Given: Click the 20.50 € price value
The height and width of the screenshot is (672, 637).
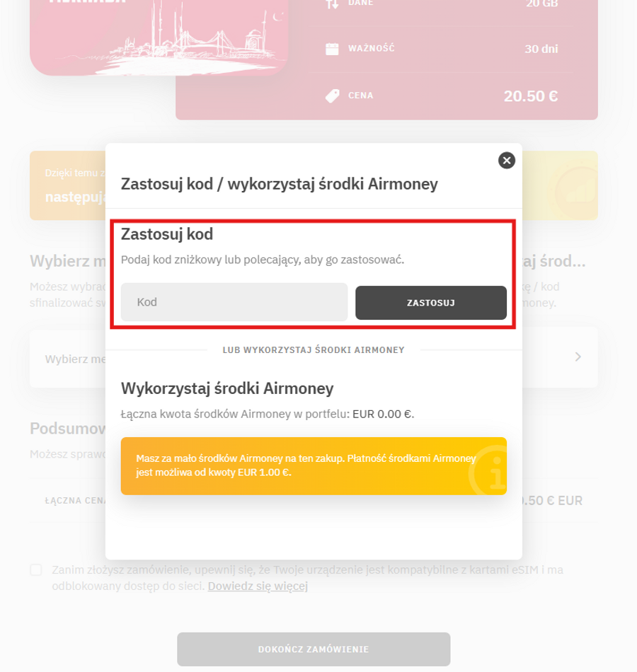Looking at the screenshot, I should click(x=531, y=96).
